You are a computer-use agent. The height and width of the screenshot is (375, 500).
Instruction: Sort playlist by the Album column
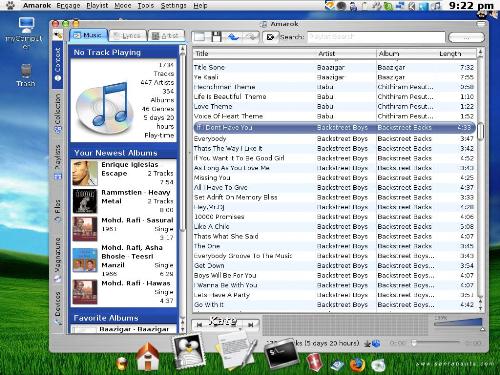(x=406, y=53)
